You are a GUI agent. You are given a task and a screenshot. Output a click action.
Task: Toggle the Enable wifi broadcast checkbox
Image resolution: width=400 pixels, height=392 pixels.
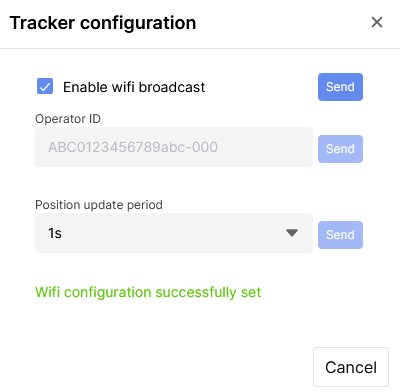pyautogui.click(x=45, y=87)
